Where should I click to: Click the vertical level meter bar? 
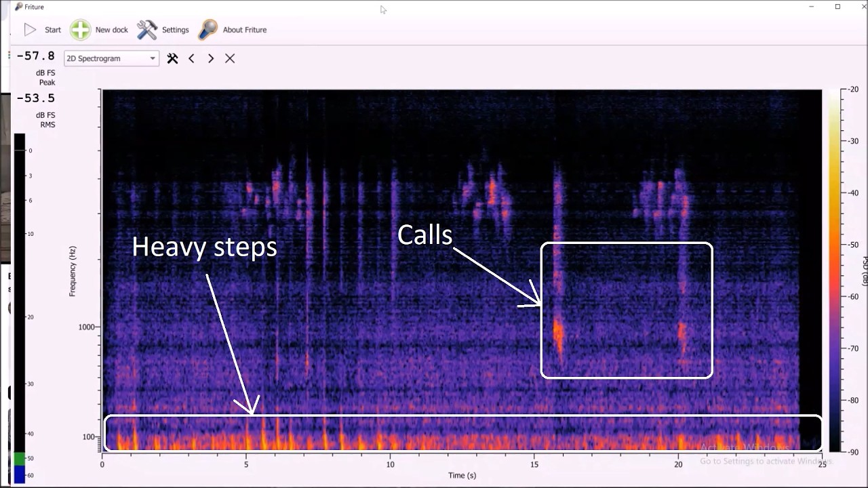click(x=20, y=307)
